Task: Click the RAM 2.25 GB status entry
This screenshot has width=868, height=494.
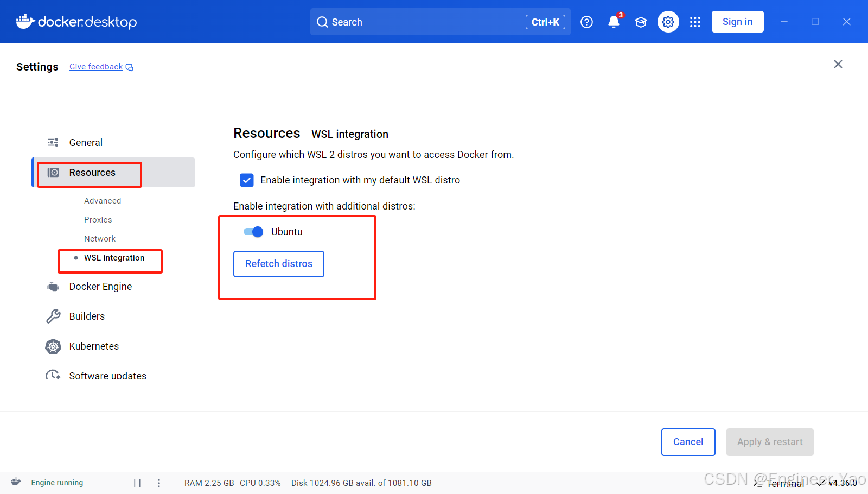Action: [x=209, y=483]
